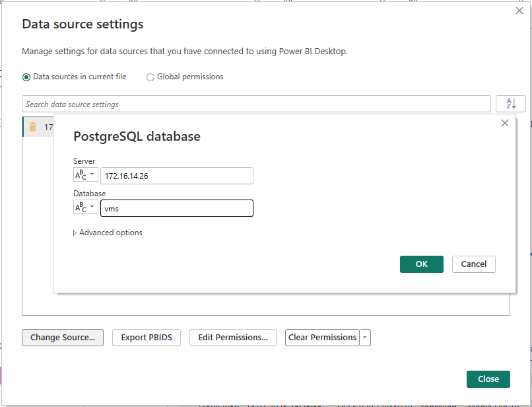Expand Advanced options section
This screenshot has width=532, height=407.
(x=108, y=233)
